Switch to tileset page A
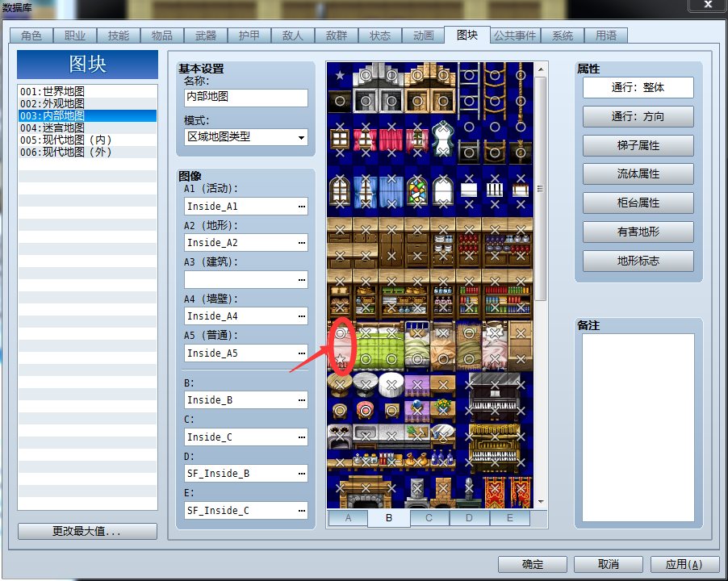The image size is (728, 581). tap(348, 518)
